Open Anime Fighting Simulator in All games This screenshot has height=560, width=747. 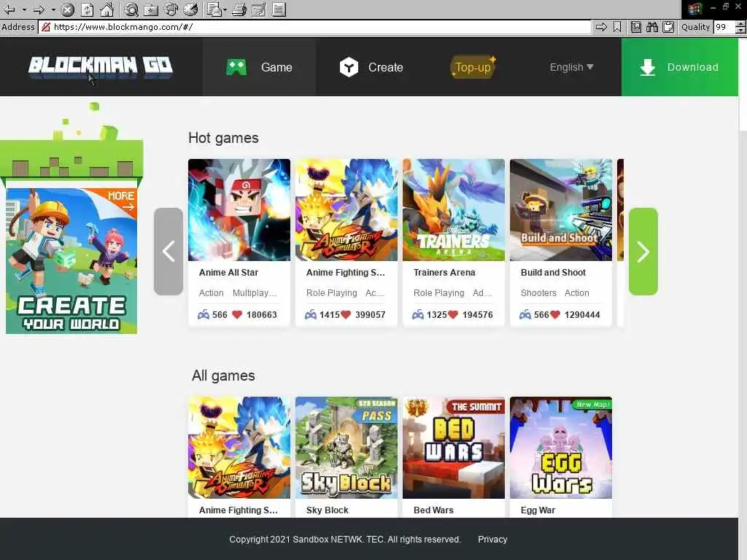click(x=239, y=448)
